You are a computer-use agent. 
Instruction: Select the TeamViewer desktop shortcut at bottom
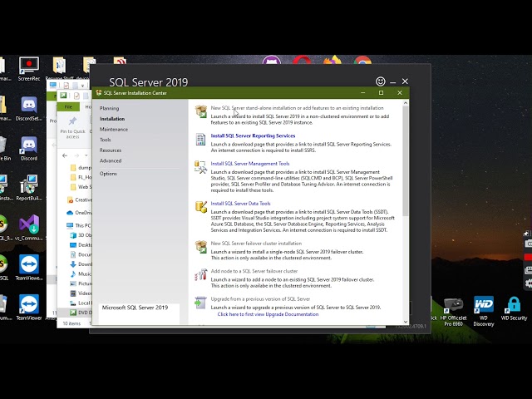[29, 308]
